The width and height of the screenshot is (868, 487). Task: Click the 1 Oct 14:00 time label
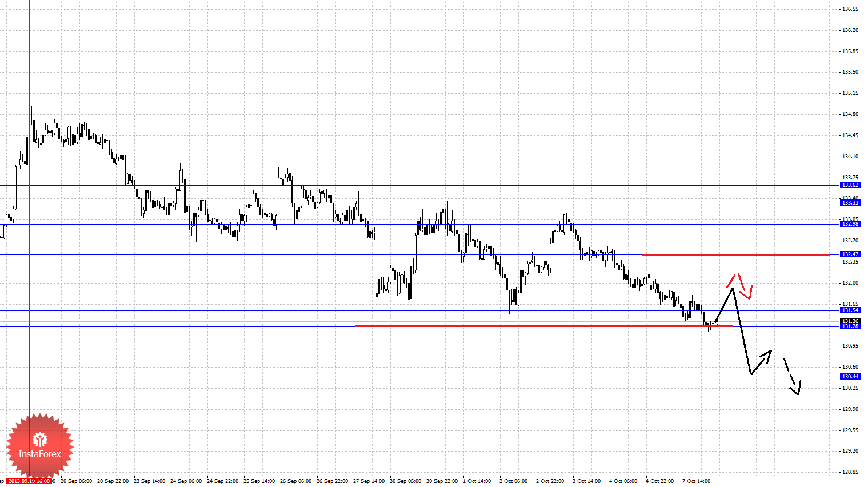click(x=477, y=481)
